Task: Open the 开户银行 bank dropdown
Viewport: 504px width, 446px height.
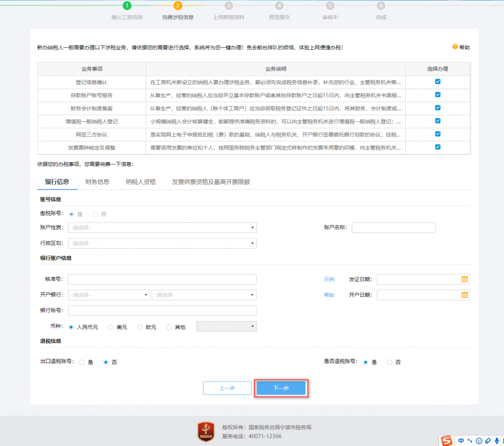Action: pos(109,295)
